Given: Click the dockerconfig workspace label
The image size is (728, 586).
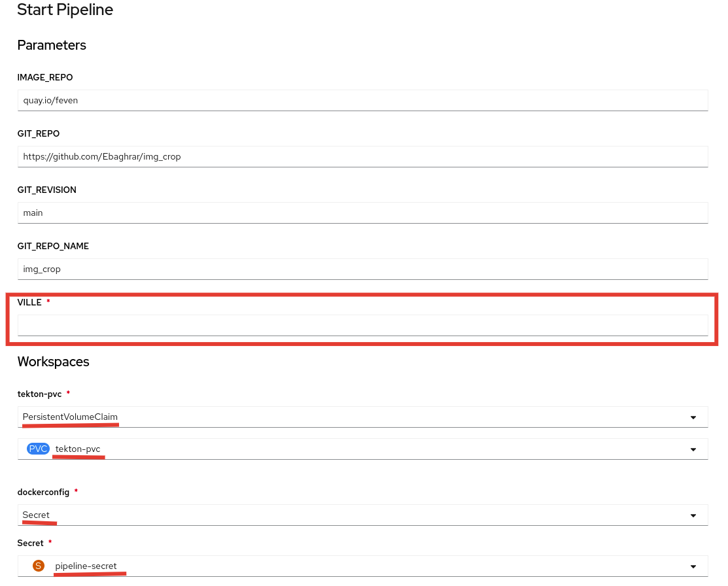Looking at the screenshot, I should pyautogui.click(x=43, y=491).
